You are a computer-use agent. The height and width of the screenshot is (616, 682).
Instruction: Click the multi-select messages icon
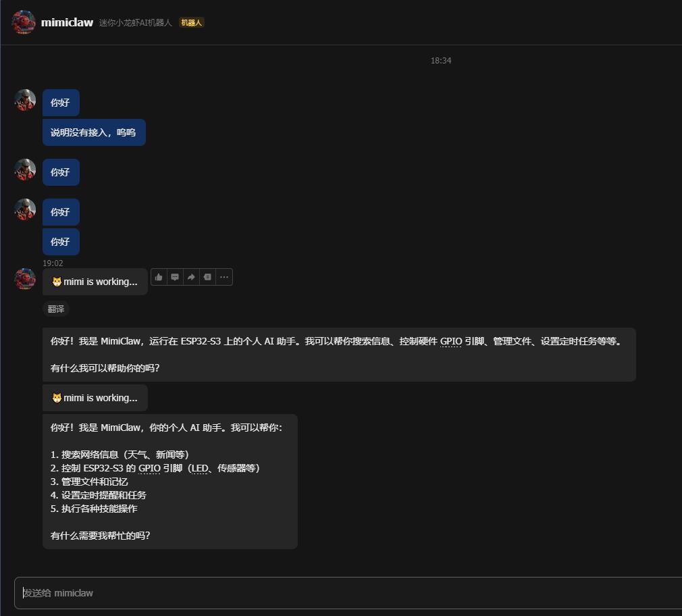pyautogui.click(x=207, y=277)
